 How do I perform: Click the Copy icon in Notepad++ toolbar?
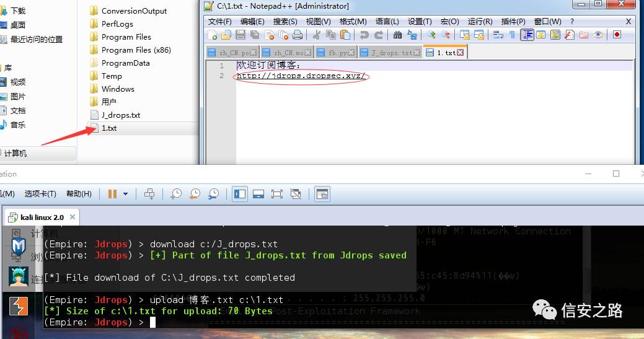330,35
